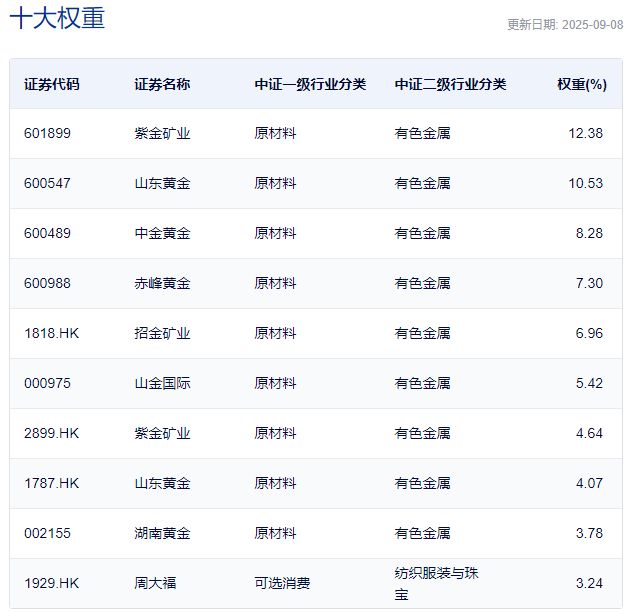Open the 招金矿业 entry
Image resolution: width=627 pixels, height=612 pixels.
162,333
